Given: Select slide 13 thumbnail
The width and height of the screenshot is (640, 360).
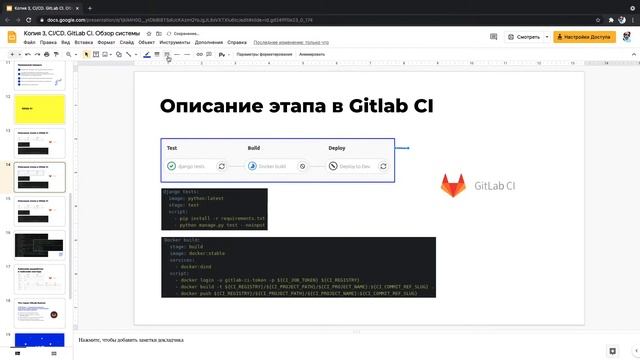Looking at the screenshot, I should 40,143.
